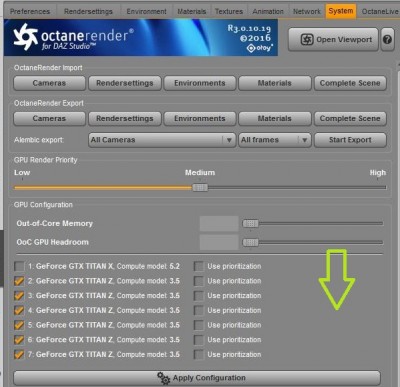Click the GPU Render Priority slider handle
Screen dimensions: 400x387
pyautogui.click(x=200, y=188)
